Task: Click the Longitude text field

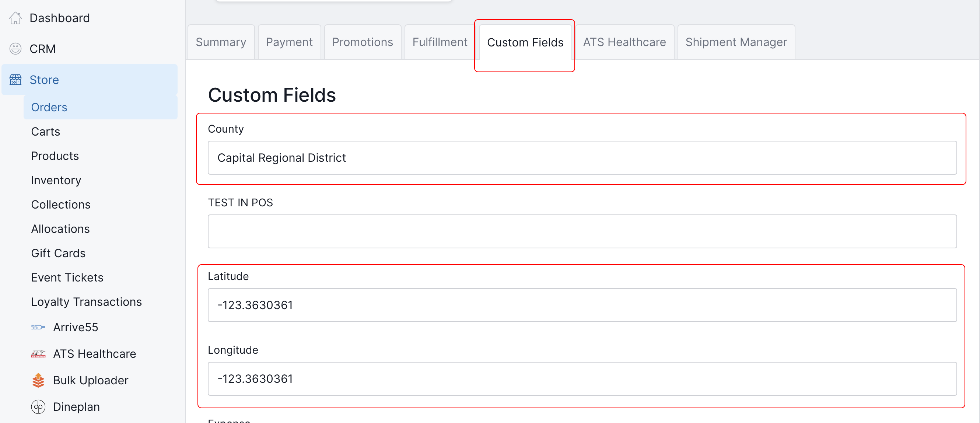Action: 582,379
